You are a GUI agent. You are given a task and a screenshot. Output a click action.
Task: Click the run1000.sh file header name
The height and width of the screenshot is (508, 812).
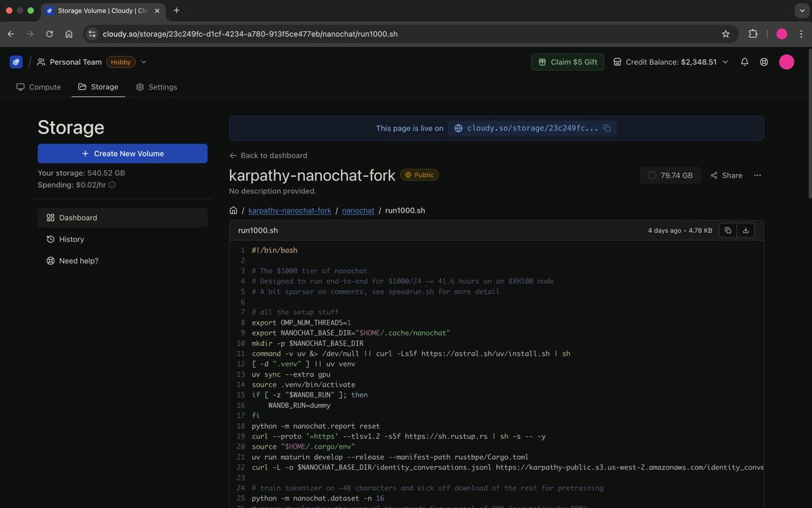pos(258,230)
